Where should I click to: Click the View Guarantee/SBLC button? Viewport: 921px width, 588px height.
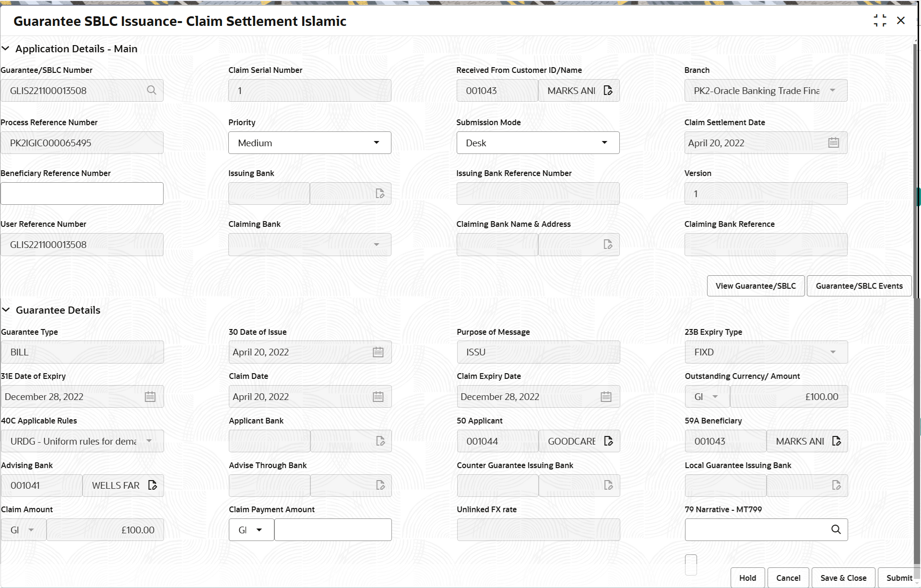click(x=756, y=286)
